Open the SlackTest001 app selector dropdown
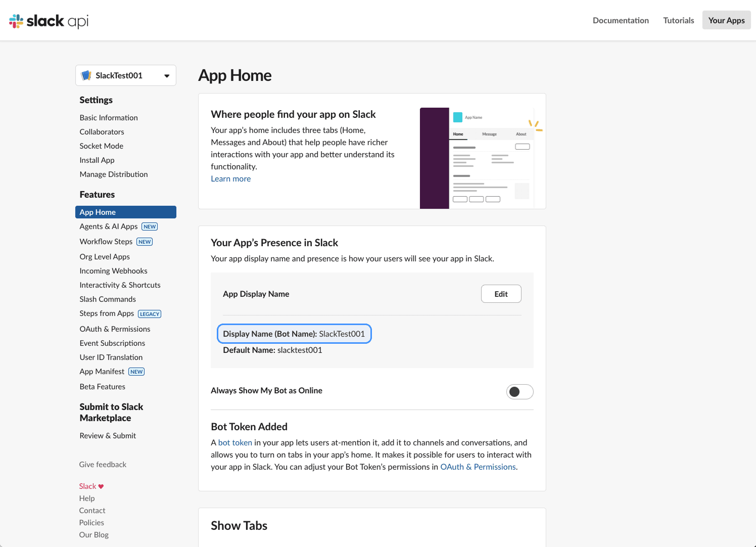756x547 pixels. click(x=126, y=75)
